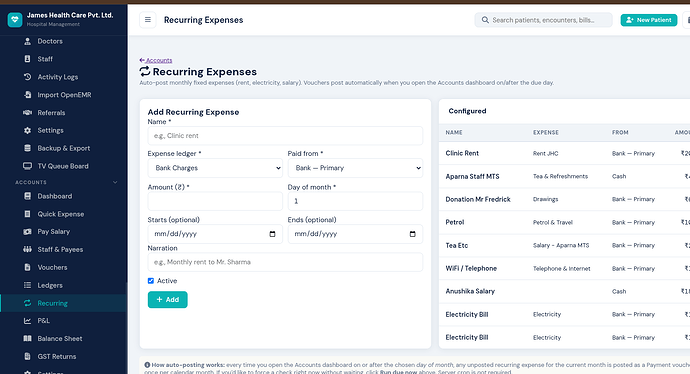The height and width of the screenshot is (374, 690).
Task: Click the Recurring loop icon in sidebar
Action: pyautogui.click(x=27, y=303)
